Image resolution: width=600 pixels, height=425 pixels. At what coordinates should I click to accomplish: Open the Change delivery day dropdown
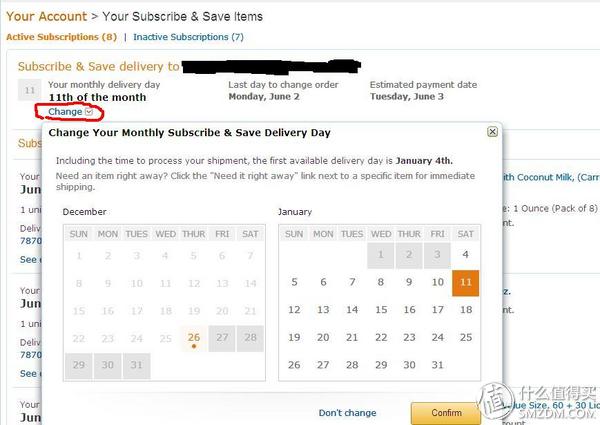pyautogui.click(x=70, y=112)
